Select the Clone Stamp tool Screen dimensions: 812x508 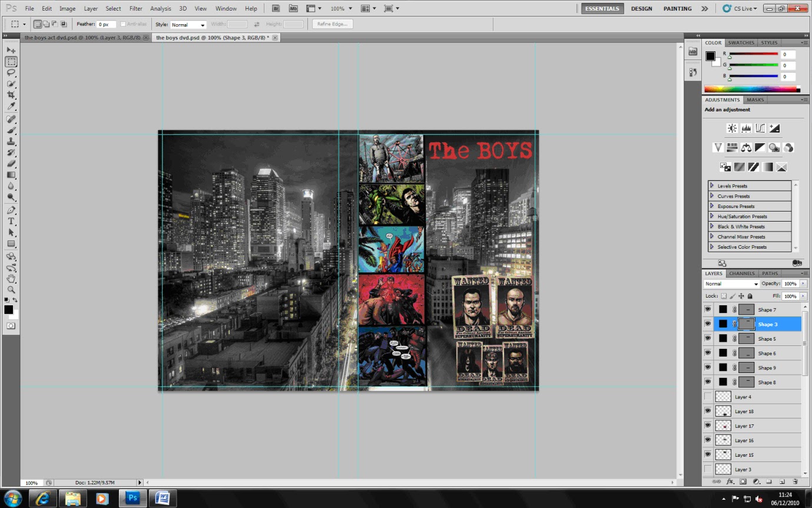pos(11,141)
